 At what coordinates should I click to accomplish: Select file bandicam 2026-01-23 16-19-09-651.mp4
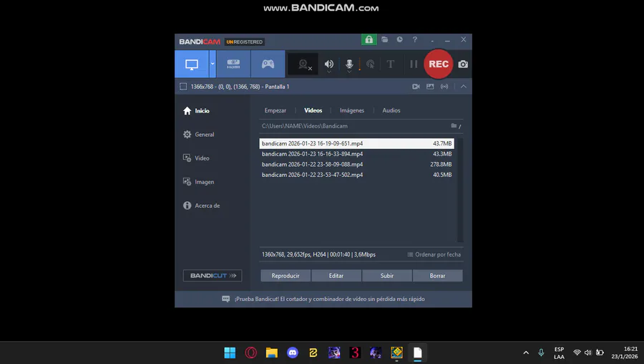356,143
